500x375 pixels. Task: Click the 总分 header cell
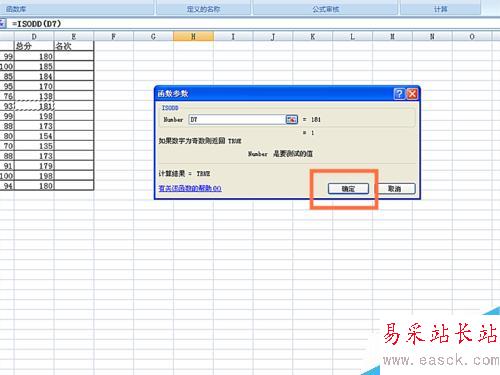[x=34, y=46]
